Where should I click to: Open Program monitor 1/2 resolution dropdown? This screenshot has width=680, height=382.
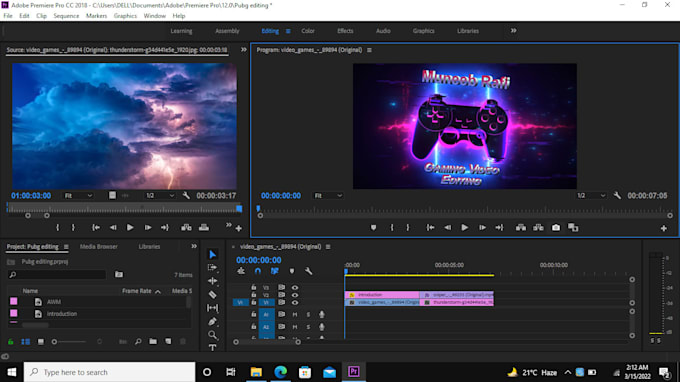(591, 196)
